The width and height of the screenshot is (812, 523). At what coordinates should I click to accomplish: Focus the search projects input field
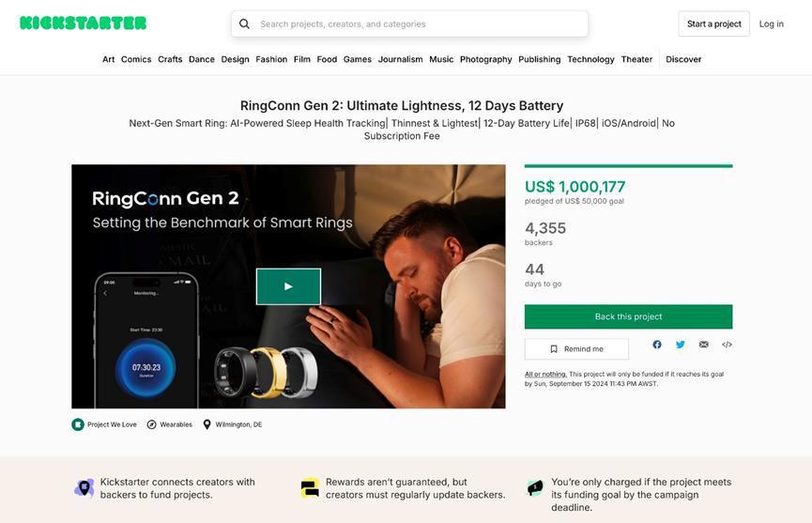pos(418,24)
